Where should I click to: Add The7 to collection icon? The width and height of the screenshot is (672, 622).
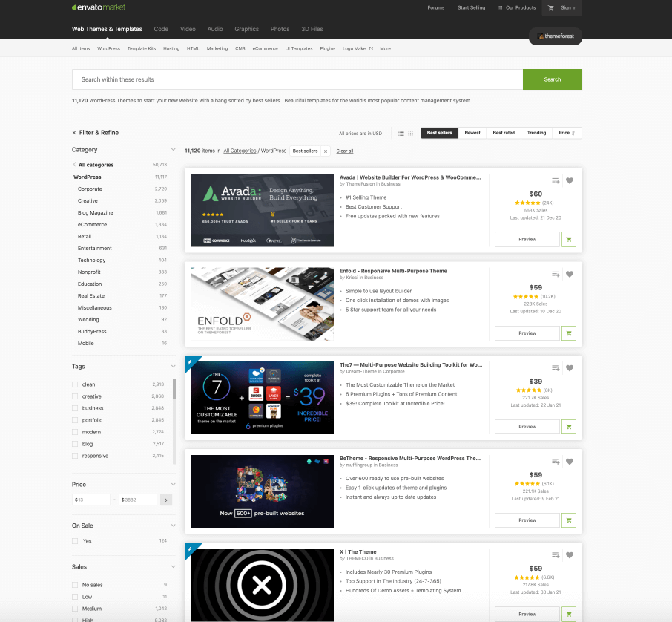556,368
